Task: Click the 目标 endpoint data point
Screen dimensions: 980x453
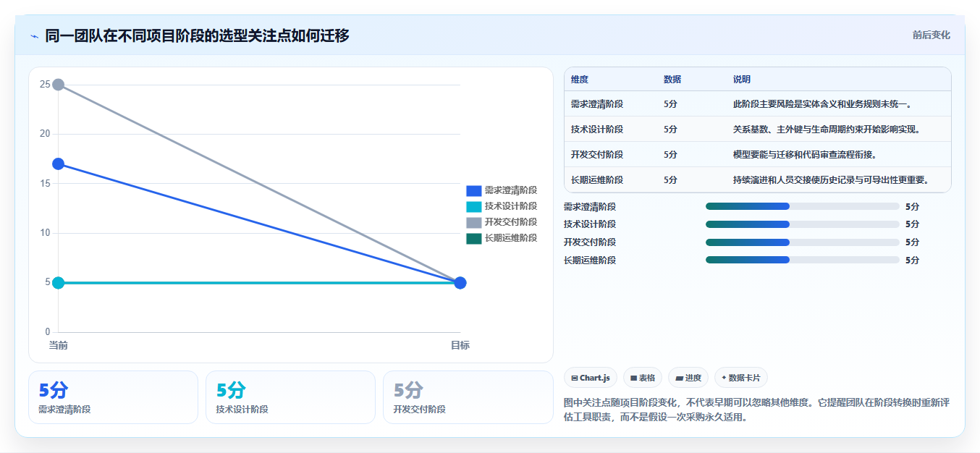Action: [x=460, y=282]
